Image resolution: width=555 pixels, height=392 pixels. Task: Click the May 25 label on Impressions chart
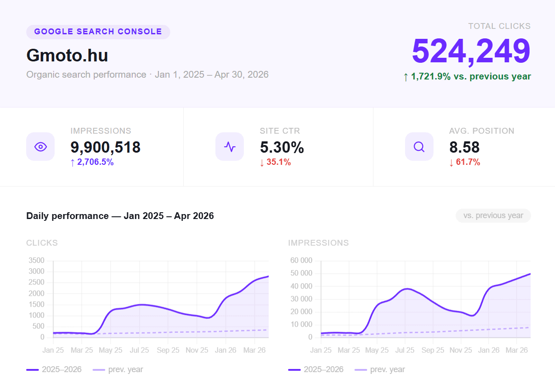377,350
